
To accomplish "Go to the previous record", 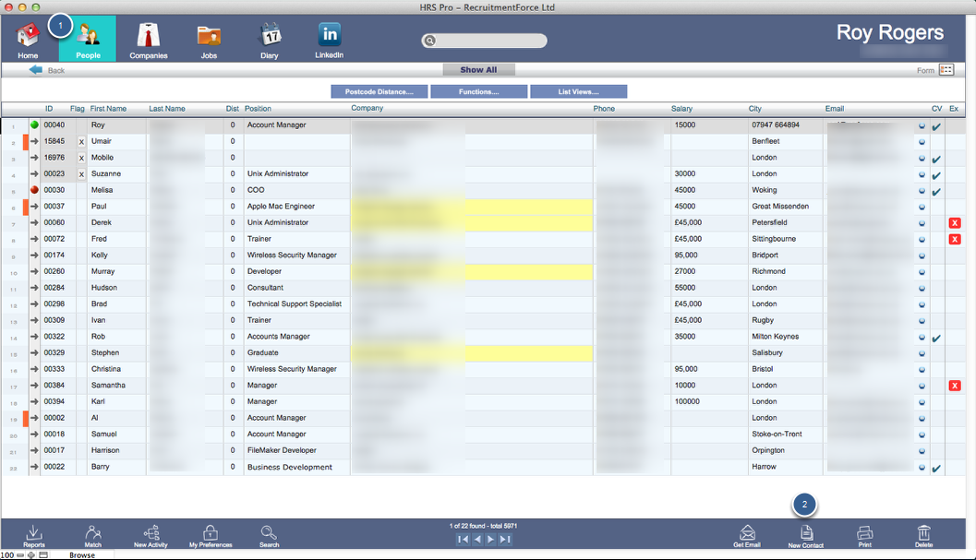I will click(x=477, y=540).
